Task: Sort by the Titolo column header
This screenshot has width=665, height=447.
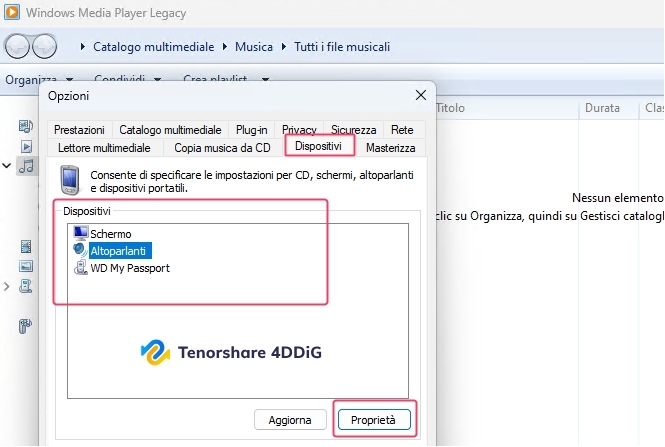Action: point(450,108)
